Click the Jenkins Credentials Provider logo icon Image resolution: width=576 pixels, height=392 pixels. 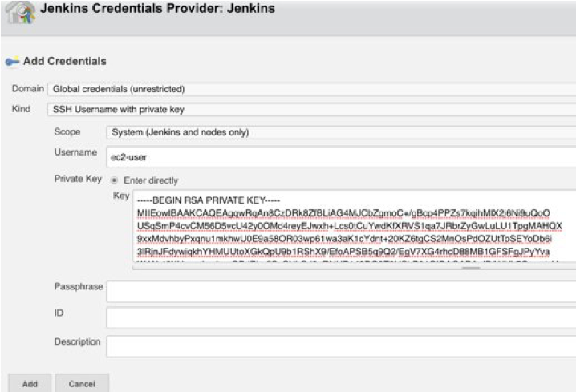21,13
